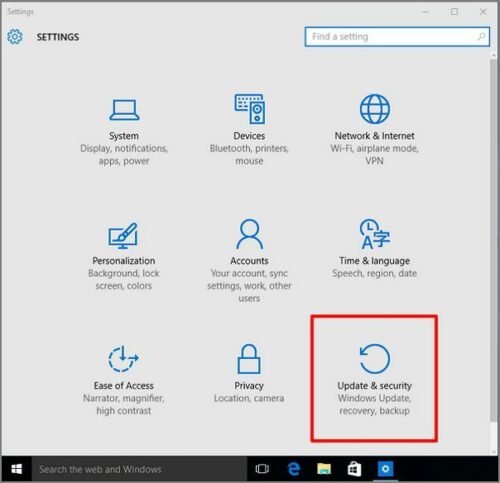500x483 pixels.
Task: Click the Privacy label
Action: 249,386
